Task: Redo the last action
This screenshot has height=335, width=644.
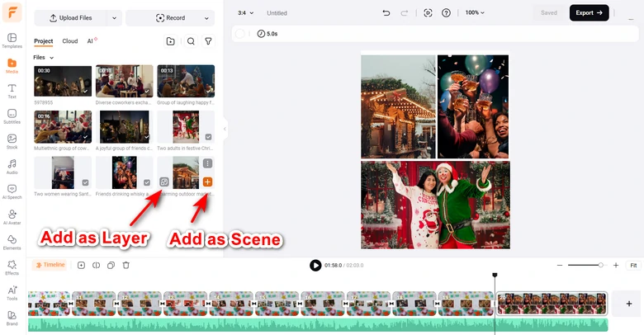Action: 405,12
